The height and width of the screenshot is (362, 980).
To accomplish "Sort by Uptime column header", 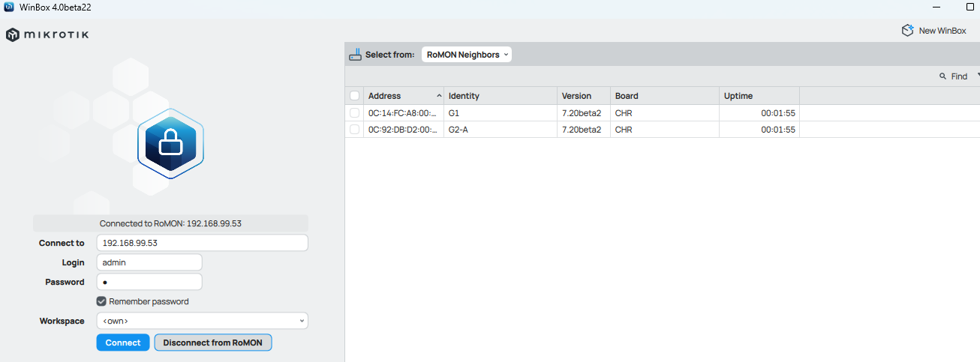I will (759, 96).
